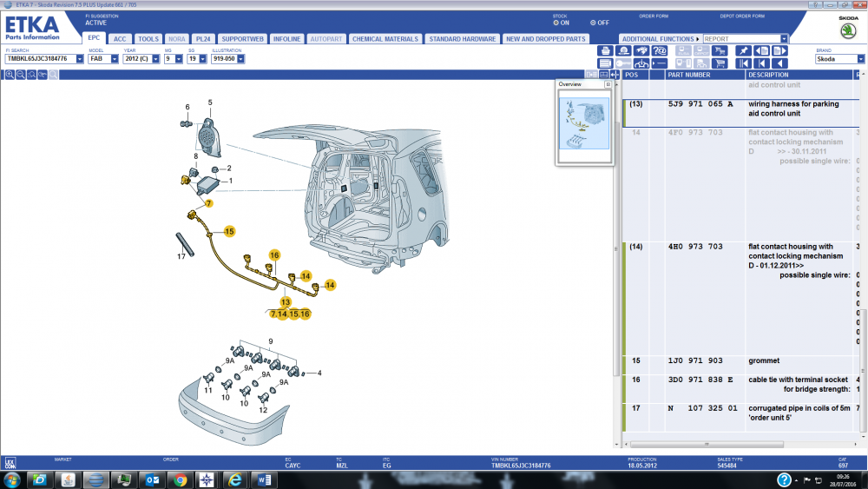Click the single-bar skip-back icon

[762, 63]
